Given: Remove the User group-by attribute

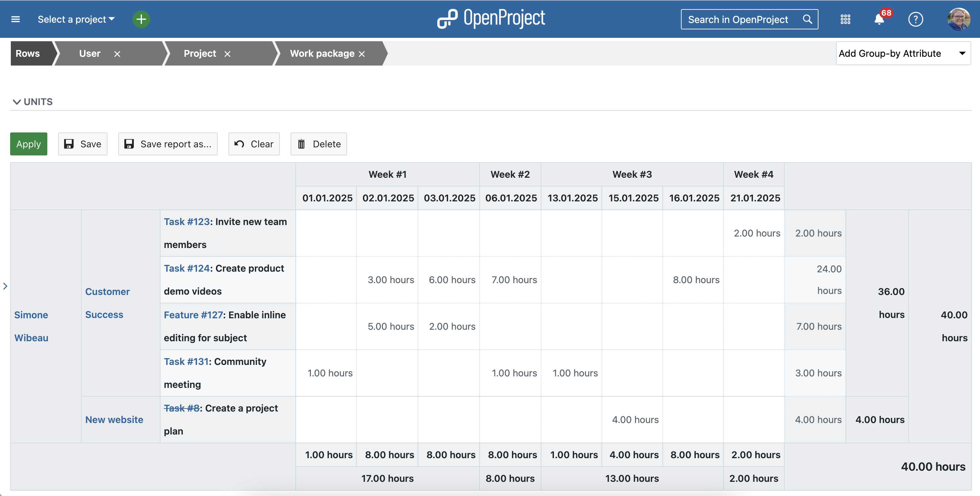Looking at the screenshot, I should point(117,54).
